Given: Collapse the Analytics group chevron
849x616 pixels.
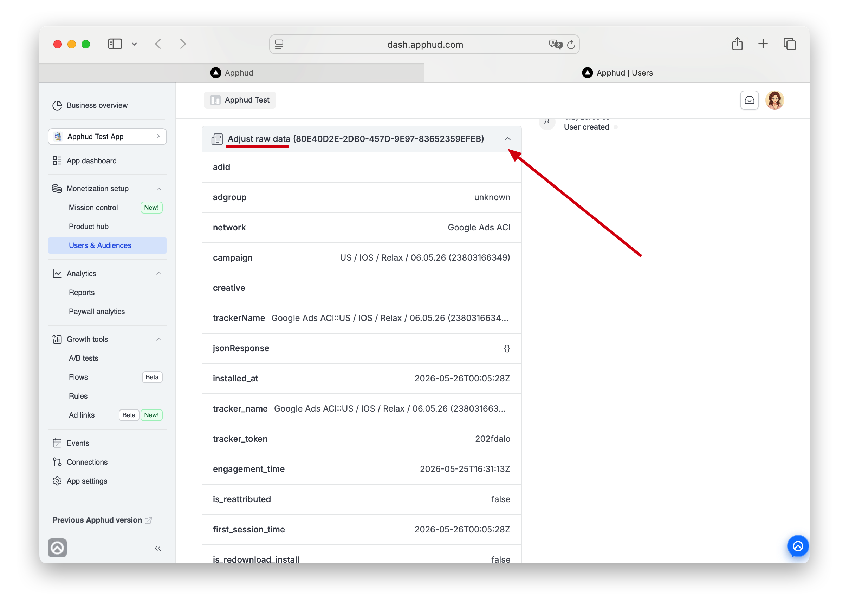Looking at the screenshot, I should click(x=159, y=274).
